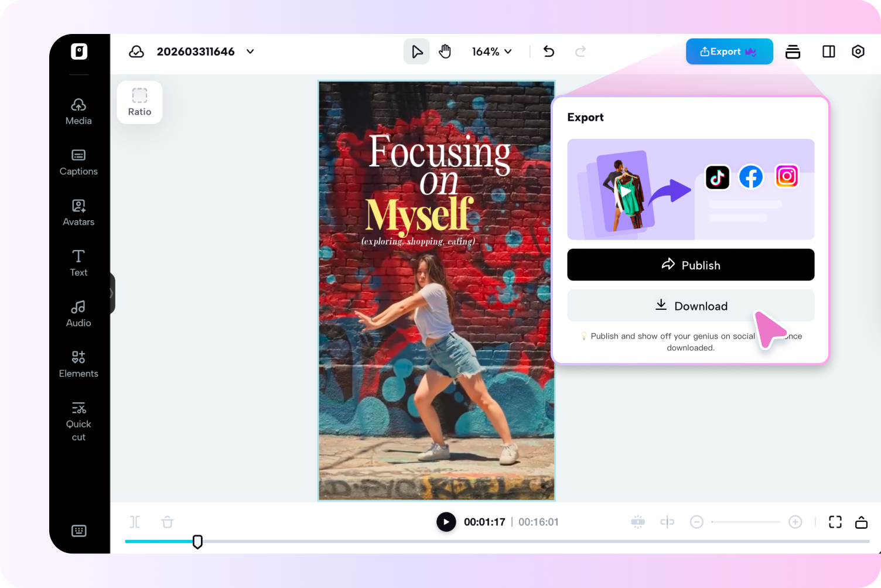Click the timeline align split icon
Screen dimensions: 881x588
coord(667,522)
